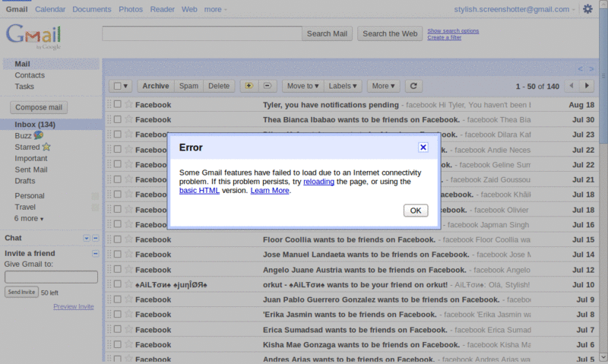Open the 'basic HTML' link
This screenshot has width=608, height=364.
[199, 190]
